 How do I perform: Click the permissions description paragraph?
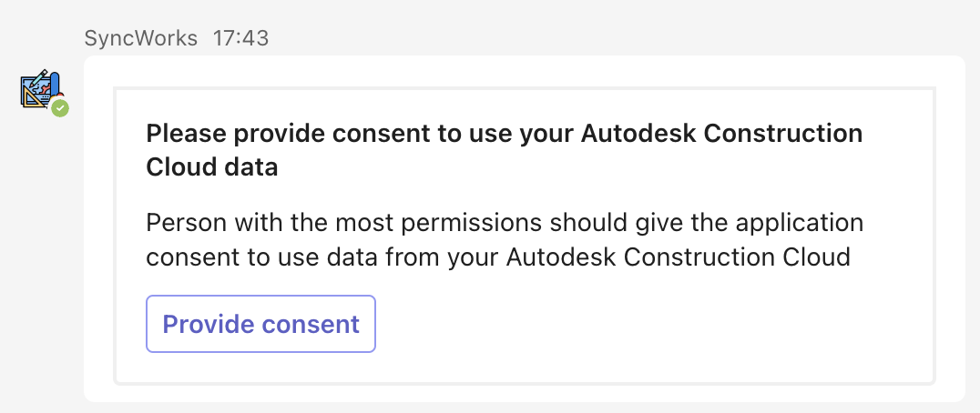coord(504,239)
